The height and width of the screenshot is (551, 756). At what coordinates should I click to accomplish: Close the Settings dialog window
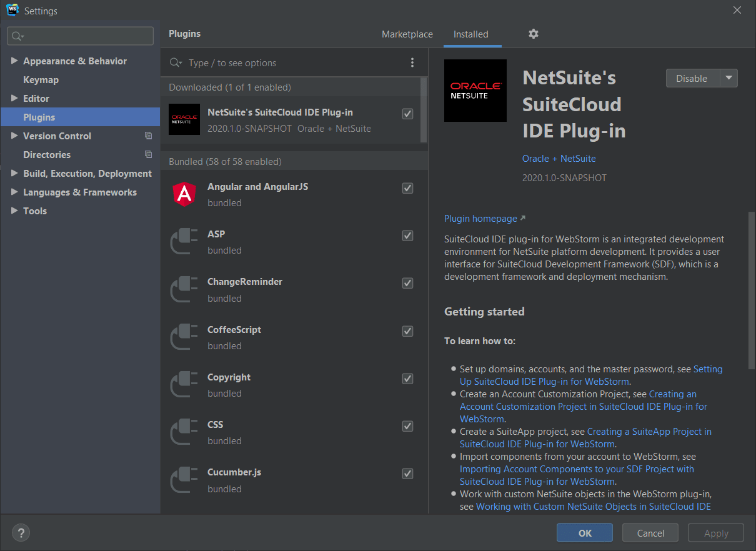click(x=737, y=10)
